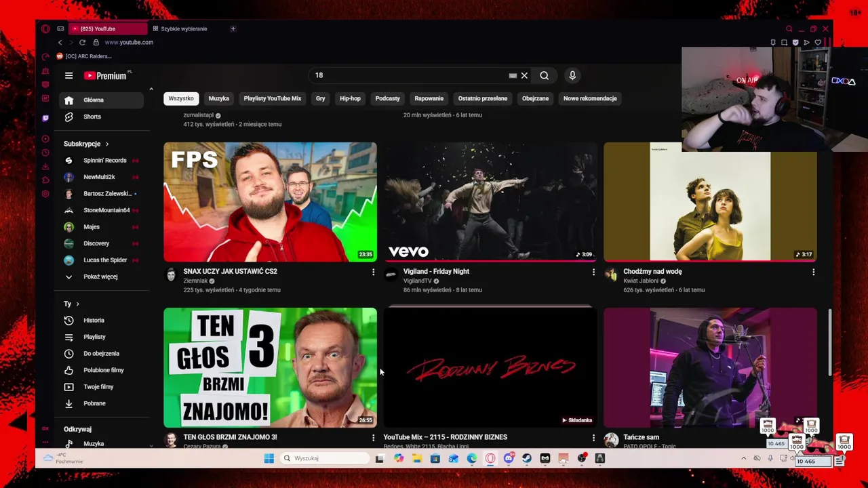Select the Playlisty YouTube Mix chip
The width and height of the screenshot is (868, 488).
coord(273,98)
